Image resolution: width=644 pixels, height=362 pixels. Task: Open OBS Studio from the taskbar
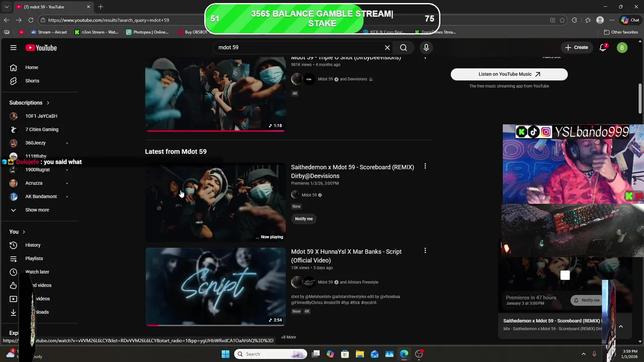coord(419,354)
